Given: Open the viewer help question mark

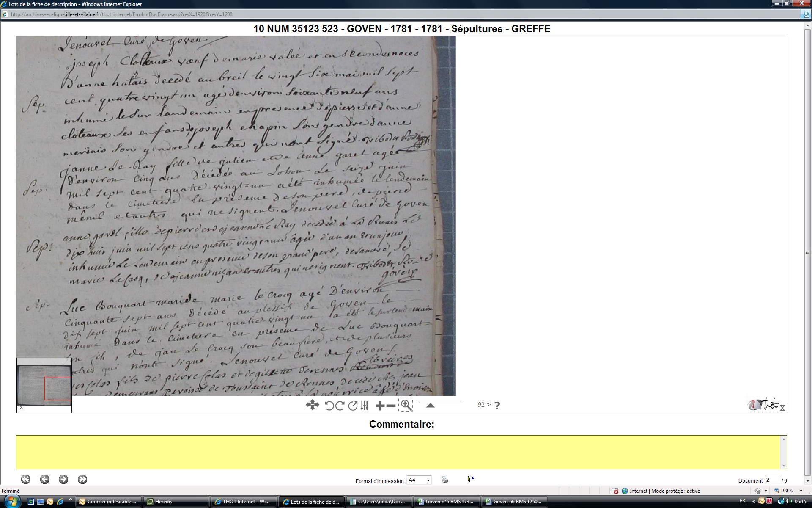Looking at the screenshot, I should point(497,406).
